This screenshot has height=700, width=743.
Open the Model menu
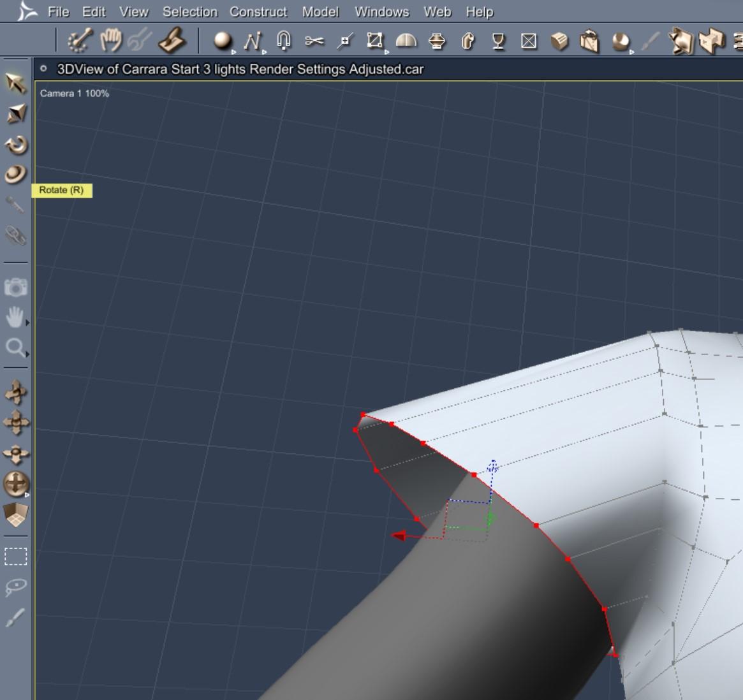point(320,12)
